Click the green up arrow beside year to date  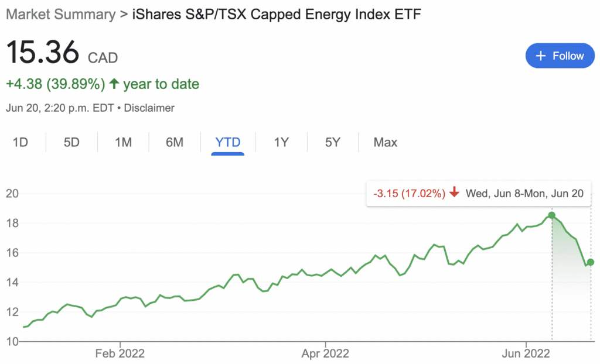tap(114, 83)
